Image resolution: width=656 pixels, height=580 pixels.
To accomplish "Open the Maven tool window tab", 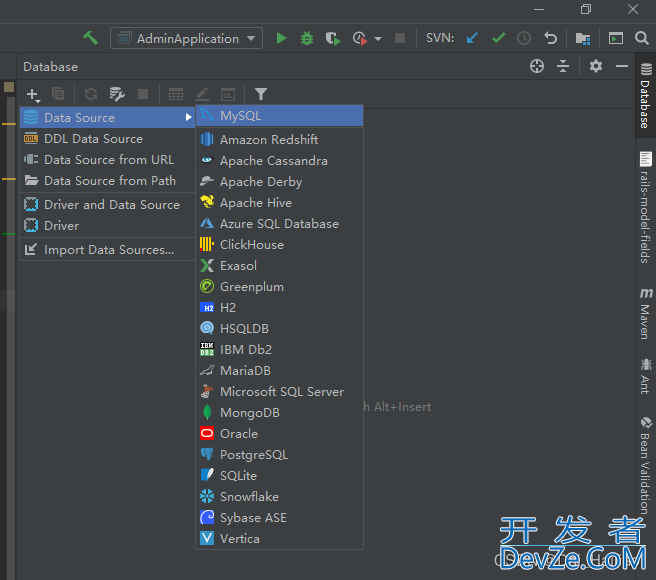I will pyautogui.click(x=646, y=313).
